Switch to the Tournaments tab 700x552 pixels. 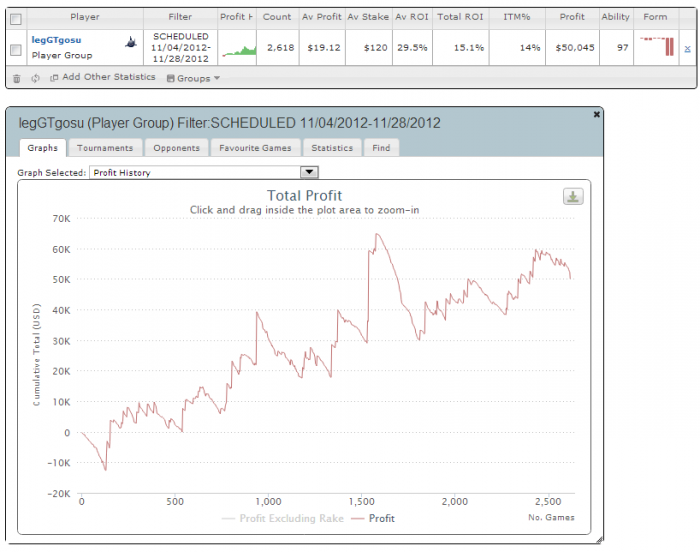tap(105, 148)
